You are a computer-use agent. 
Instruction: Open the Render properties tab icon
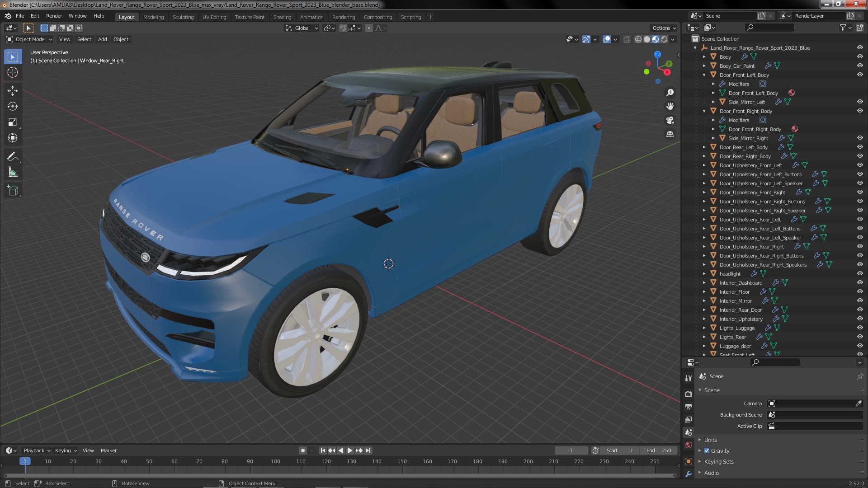click(x=689, y=394)
